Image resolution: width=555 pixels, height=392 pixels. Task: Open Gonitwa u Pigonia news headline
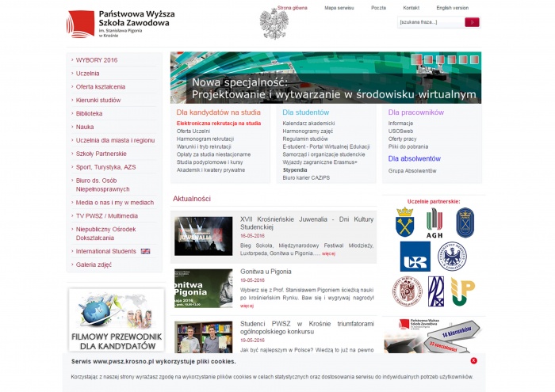[266, 272]
